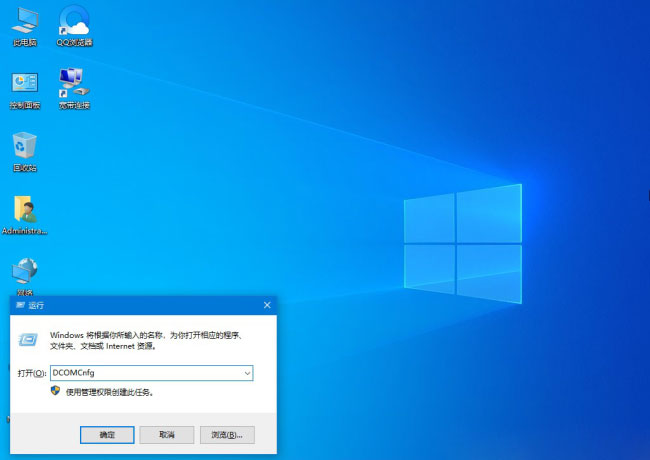Screen dimensions: 650x460
Task: Click the 打开(O): label
Action: pyautogui.click(x=32, y=373)
